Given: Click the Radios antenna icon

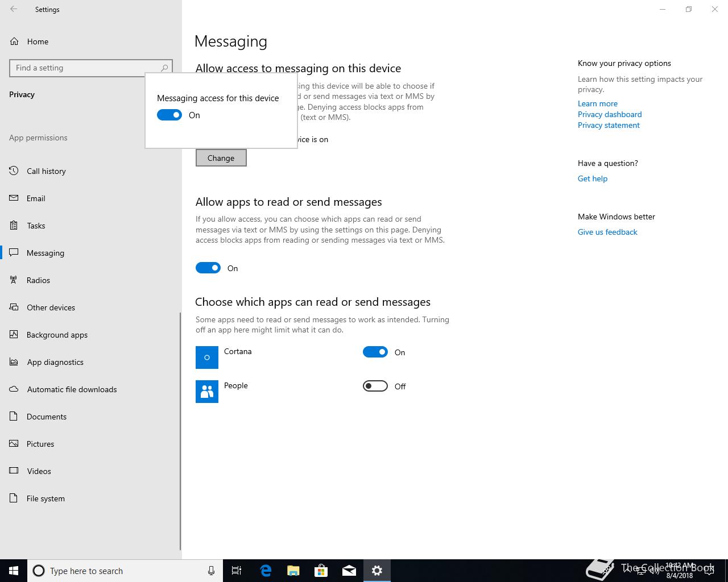Looking at the screenshot, I should coord(14,280).
